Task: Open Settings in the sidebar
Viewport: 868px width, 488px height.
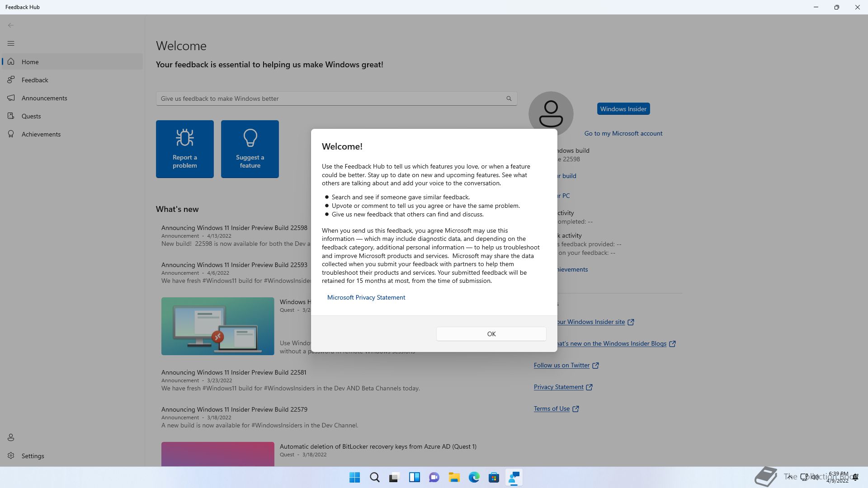Action: [72, 456]
